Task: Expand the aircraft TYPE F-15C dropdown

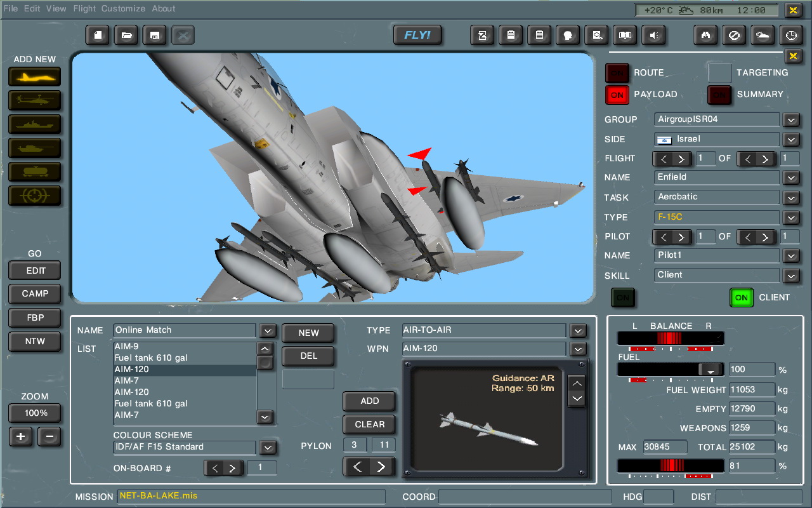Action: pos(790,217)
